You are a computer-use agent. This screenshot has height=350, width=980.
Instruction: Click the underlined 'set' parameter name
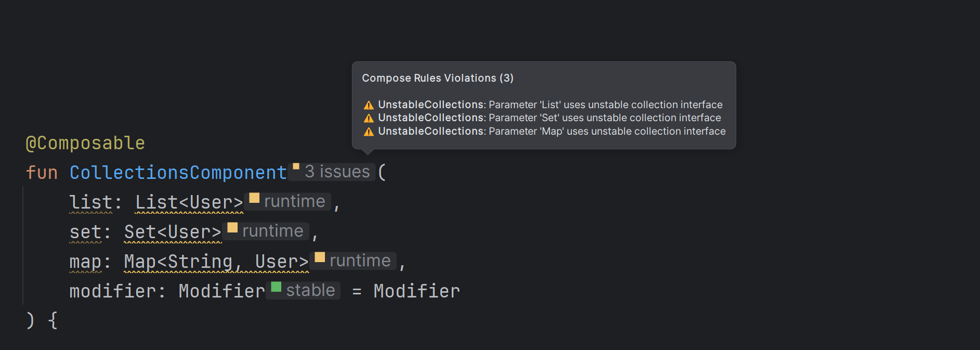coord(85,232)
